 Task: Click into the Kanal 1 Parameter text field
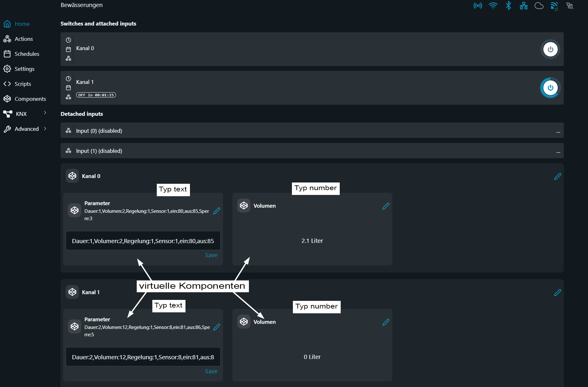[143, 357]
